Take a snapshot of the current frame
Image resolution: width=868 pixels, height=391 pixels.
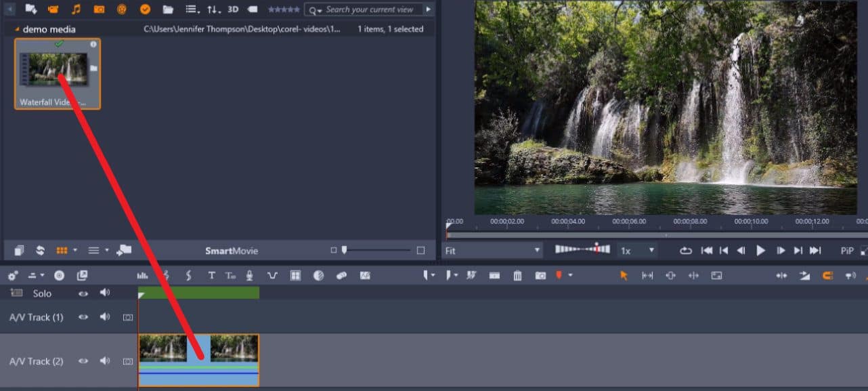click(x=540, y=275)
